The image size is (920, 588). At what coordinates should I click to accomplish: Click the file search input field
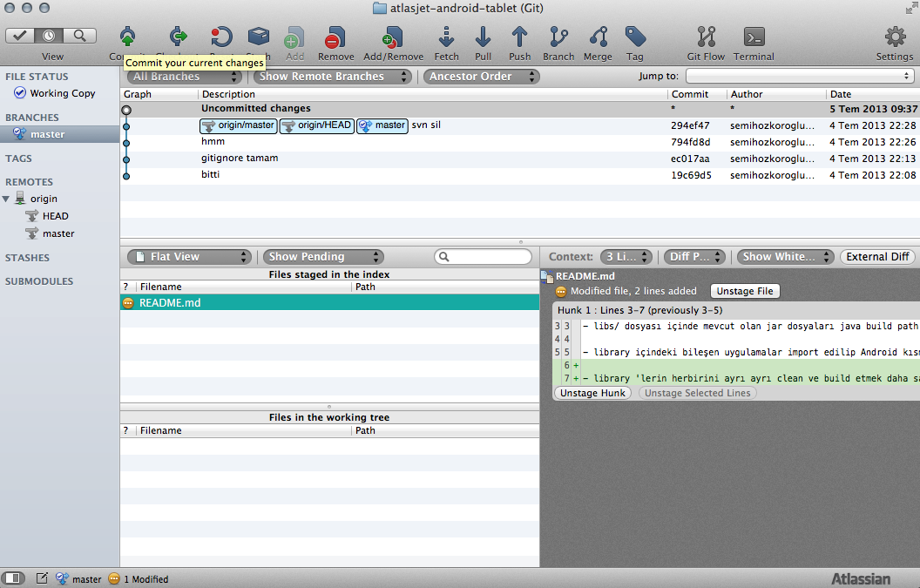pos(483,256)
